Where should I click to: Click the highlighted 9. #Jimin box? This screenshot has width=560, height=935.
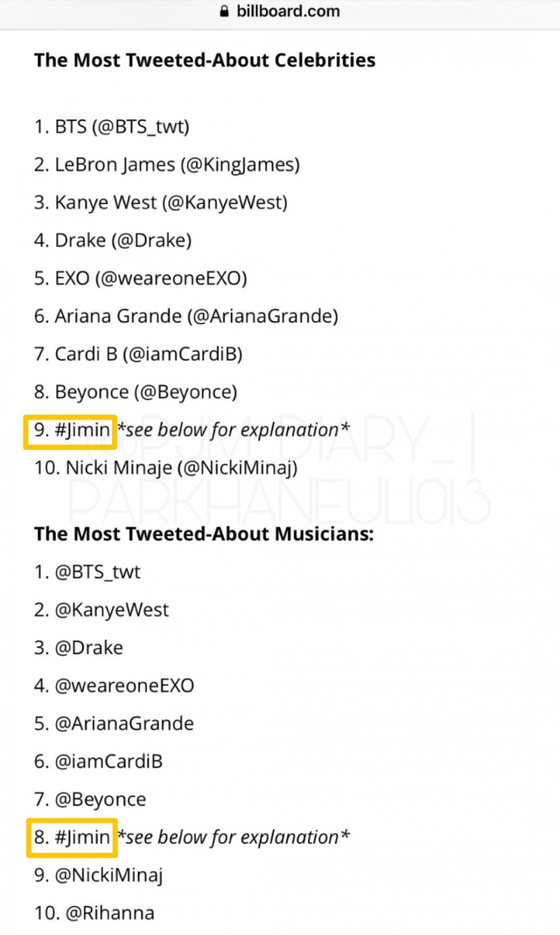pos(70,432)
